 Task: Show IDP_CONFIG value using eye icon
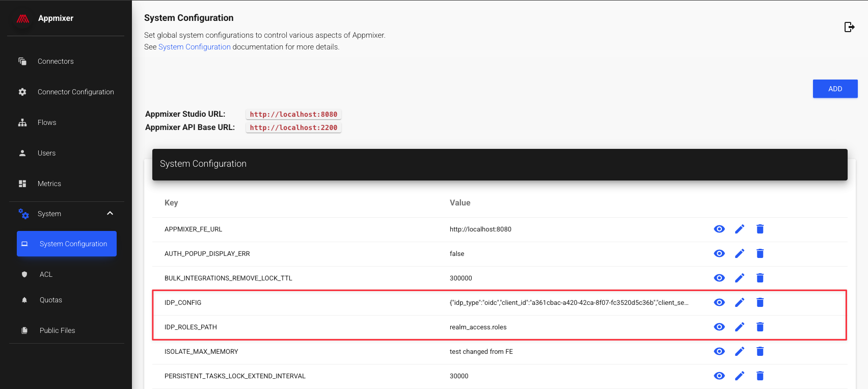(719, 302)
